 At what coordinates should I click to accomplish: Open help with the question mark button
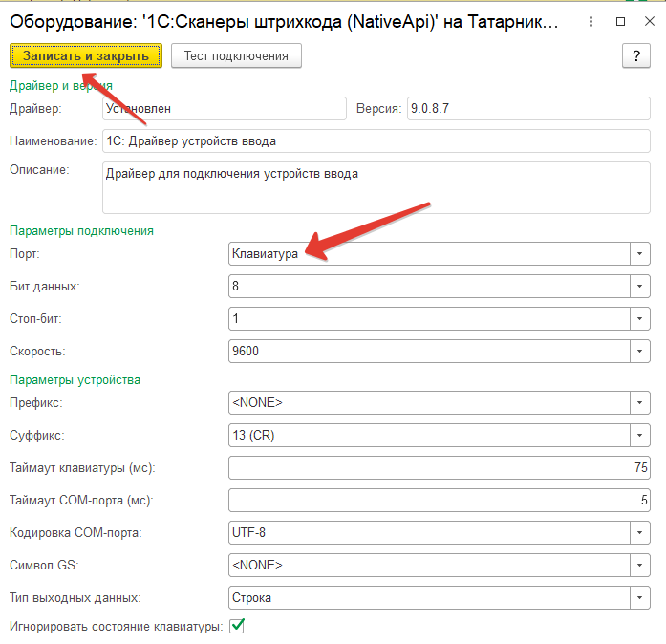(x=635, y=55)
